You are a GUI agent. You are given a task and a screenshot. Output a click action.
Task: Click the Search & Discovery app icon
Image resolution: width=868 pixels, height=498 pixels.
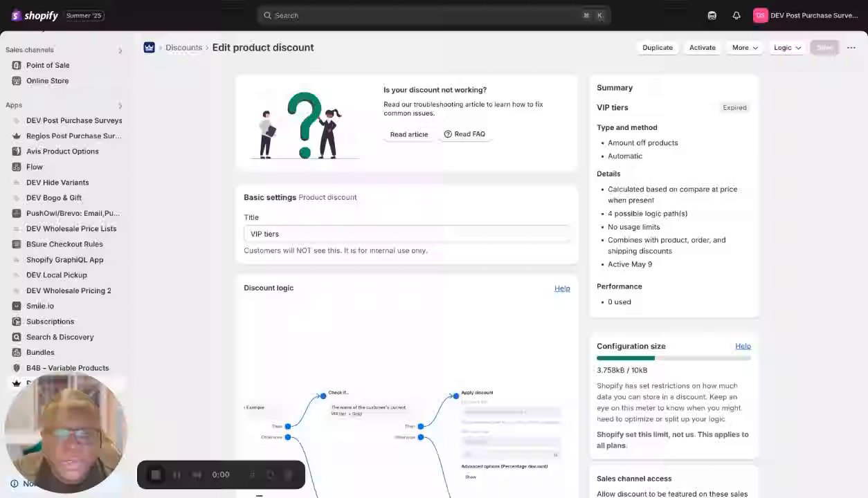17,337
